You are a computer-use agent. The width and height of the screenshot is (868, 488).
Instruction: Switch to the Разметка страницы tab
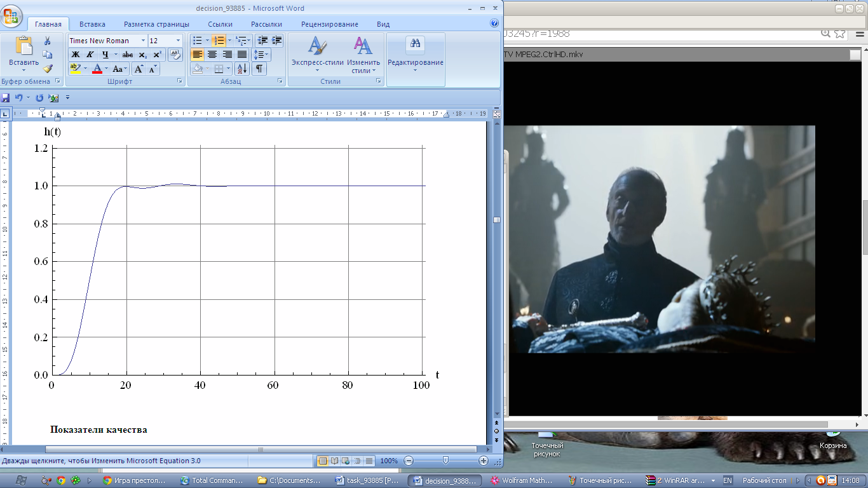click(x=156, y=24)
